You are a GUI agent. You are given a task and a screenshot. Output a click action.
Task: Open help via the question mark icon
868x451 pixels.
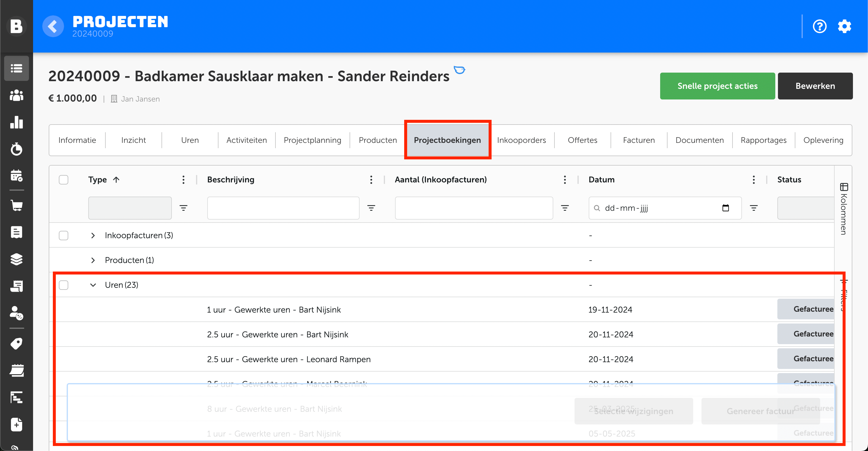[820, 26]
